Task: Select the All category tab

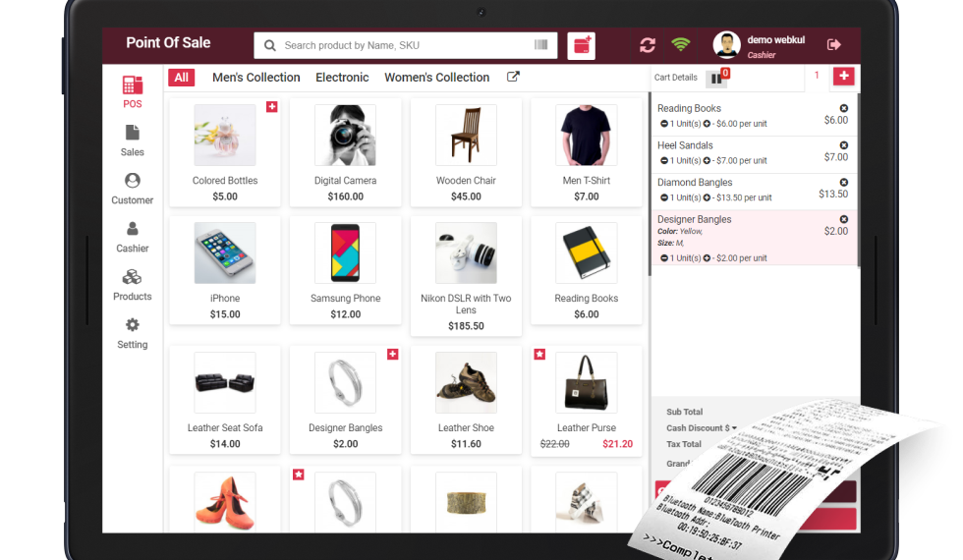Action: (181, 78)
